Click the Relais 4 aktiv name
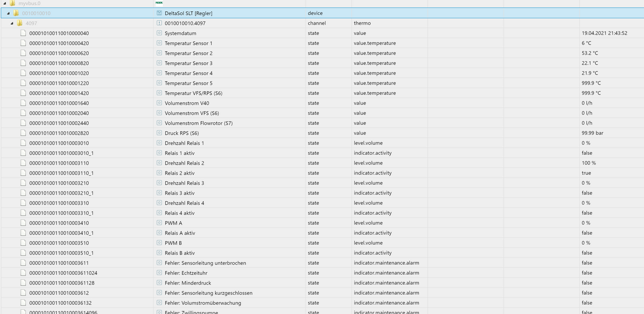 pyautogui.click(x=180, y=213)
